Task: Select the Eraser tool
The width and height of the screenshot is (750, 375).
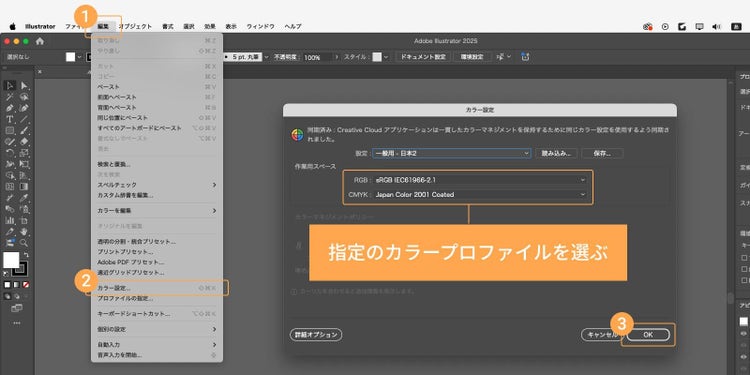Action: (24, 141)
